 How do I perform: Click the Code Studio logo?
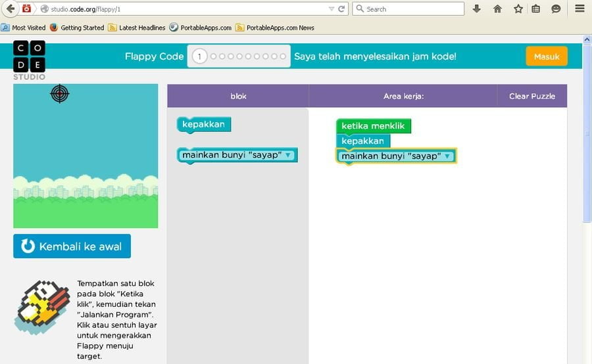pyautogui.click(x=29, y=59)
